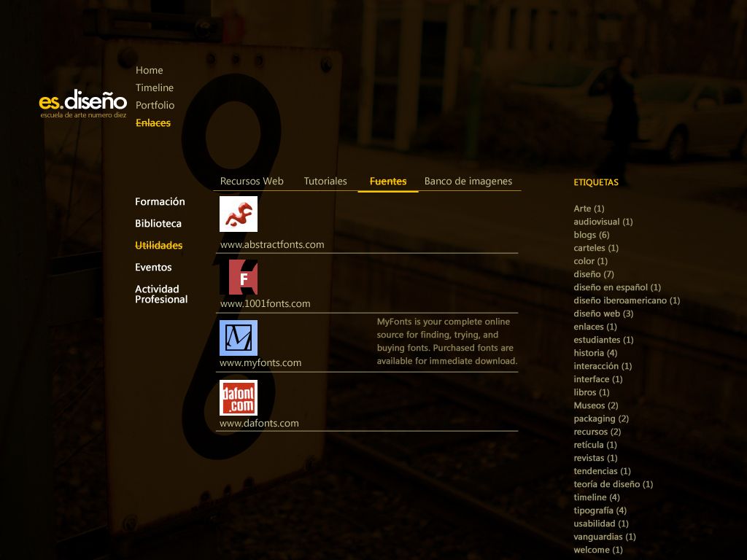Visit www.myfonts.com link

pyautogui.click(x=260, y=362)
